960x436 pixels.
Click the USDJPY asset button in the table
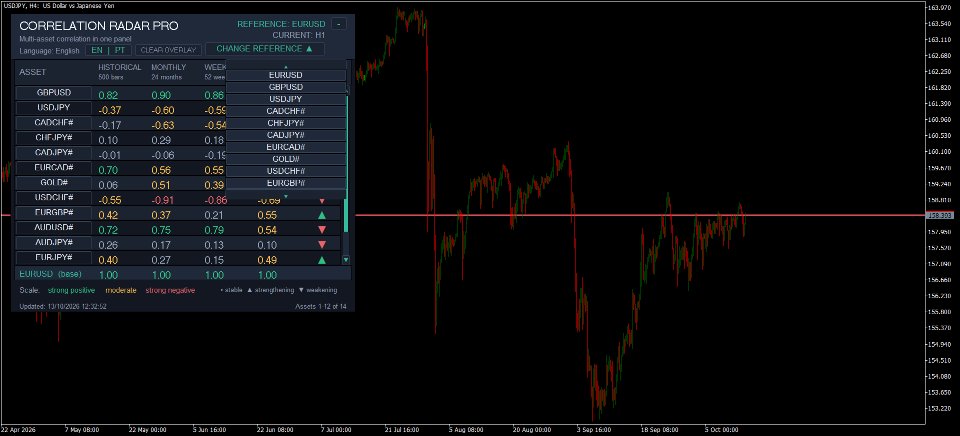[x=54, y=107]
